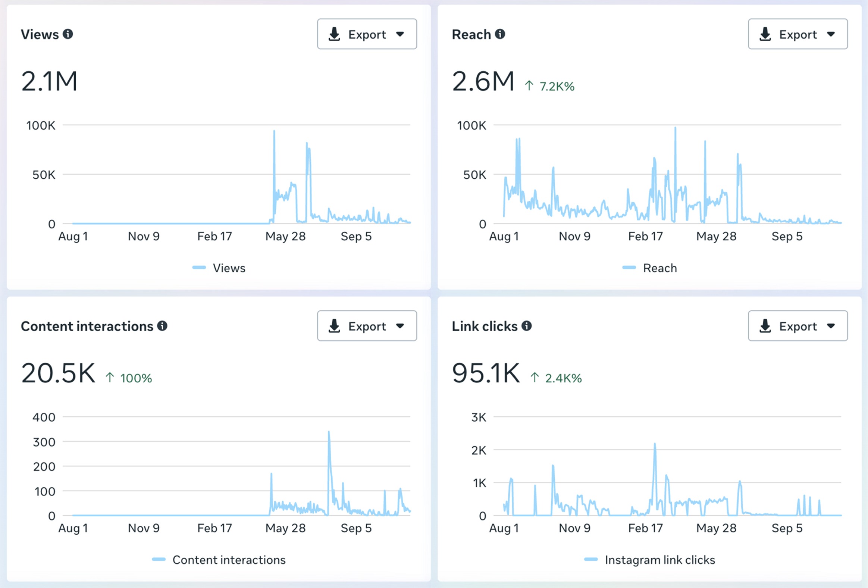Open the Content interactions info tooltip icon
Viewport: 868px width, 588px height.
point(162,326)
